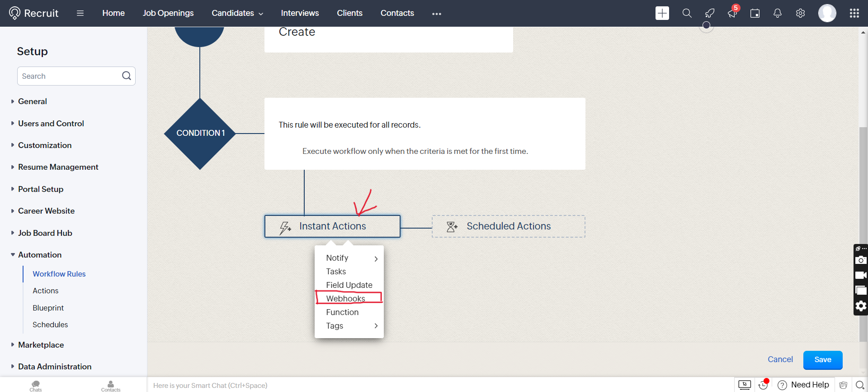This screenshot has width=868, height=392.
Task: Click the Smart Chat input bar
Action: pyautogui.click(x=441, y=385)
